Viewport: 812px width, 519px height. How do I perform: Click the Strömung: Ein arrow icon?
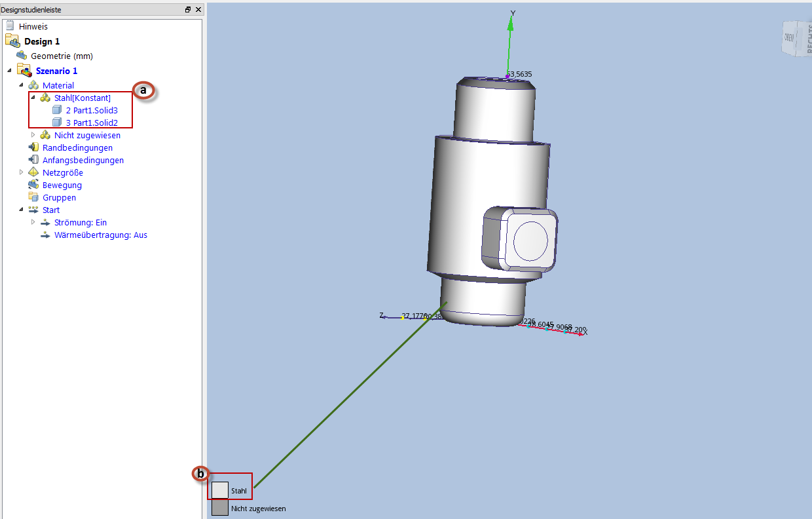pyautogui.click(x=45, y=222)
